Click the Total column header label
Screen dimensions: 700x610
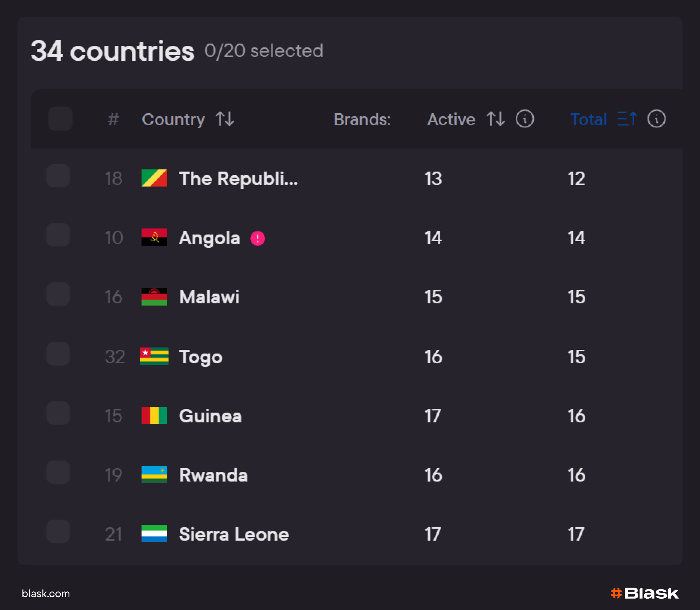click(x=588, y=120)
